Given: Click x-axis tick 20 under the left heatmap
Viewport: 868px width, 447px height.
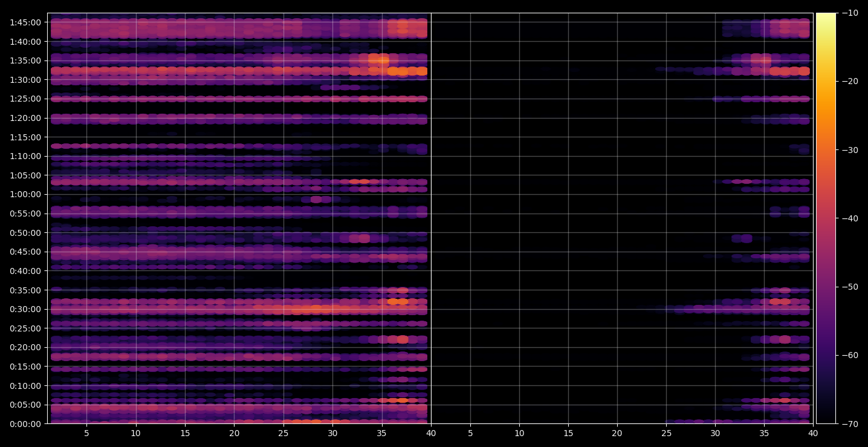Looking at the screenshot, I should pos(235,433).
